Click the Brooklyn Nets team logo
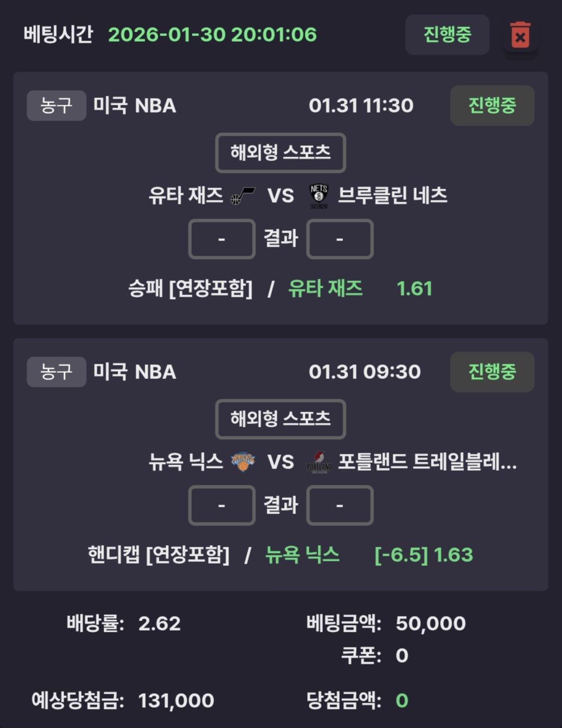 click(318, 196)
